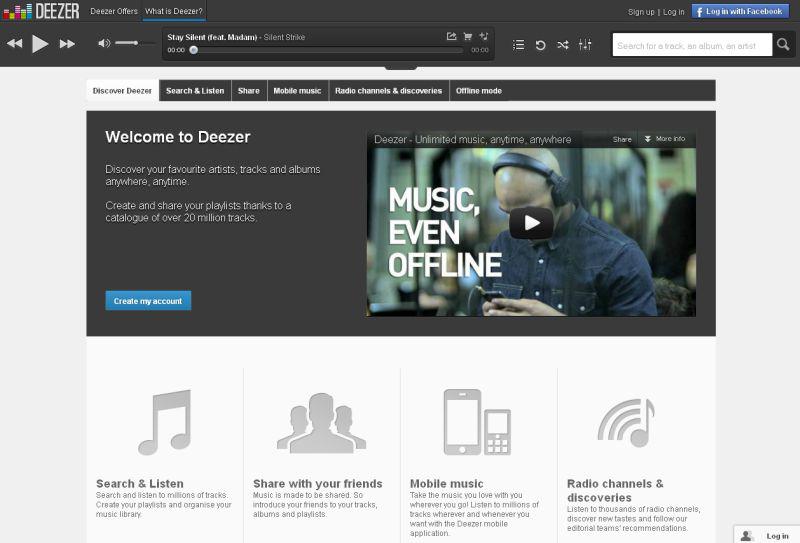Click the track search input field
Screen dimensions: 800x543
click(x=692, y=45)
